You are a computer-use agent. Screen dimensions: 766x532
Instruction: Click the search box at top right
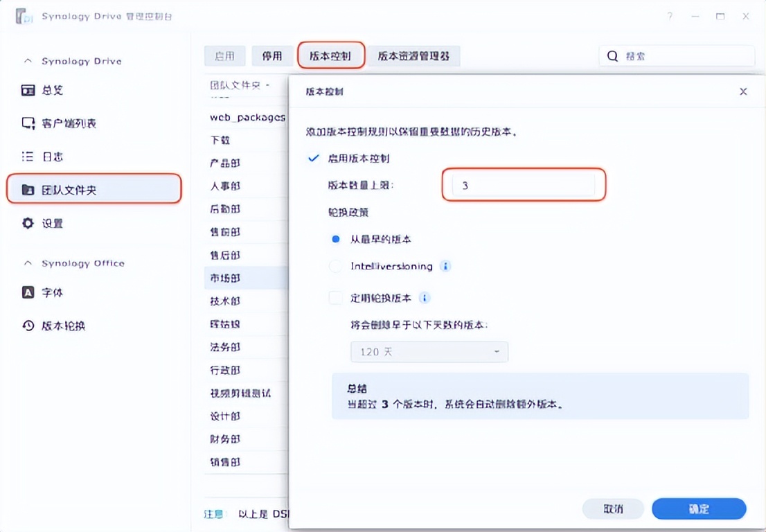coord(677,55)
